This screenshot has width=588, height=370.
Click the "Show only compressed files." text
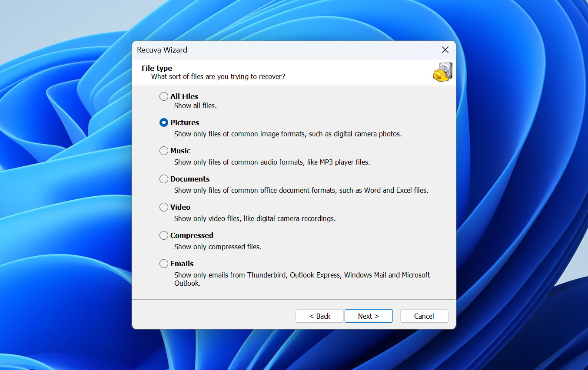pos(218,247)
